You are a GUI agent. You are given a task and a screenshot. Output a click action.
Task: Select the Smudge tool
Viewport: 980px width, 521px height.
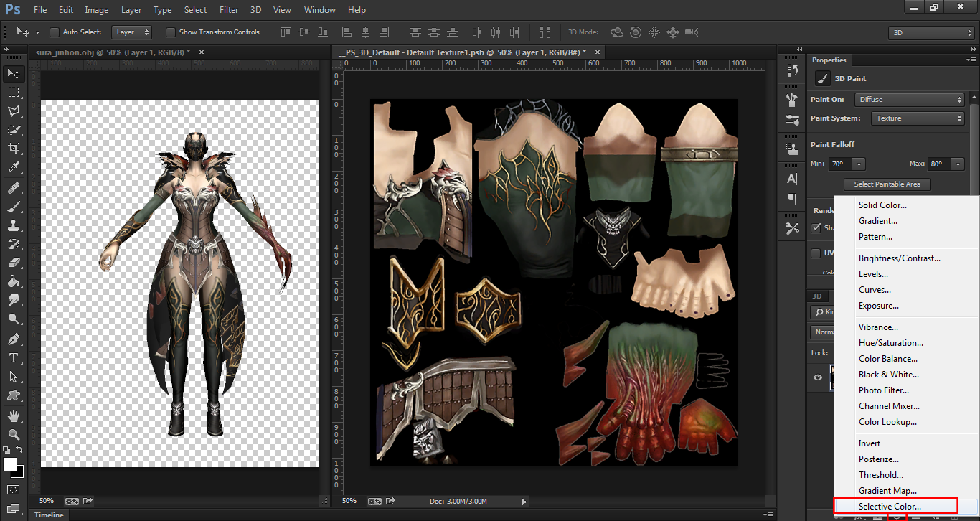coord(14,301)
